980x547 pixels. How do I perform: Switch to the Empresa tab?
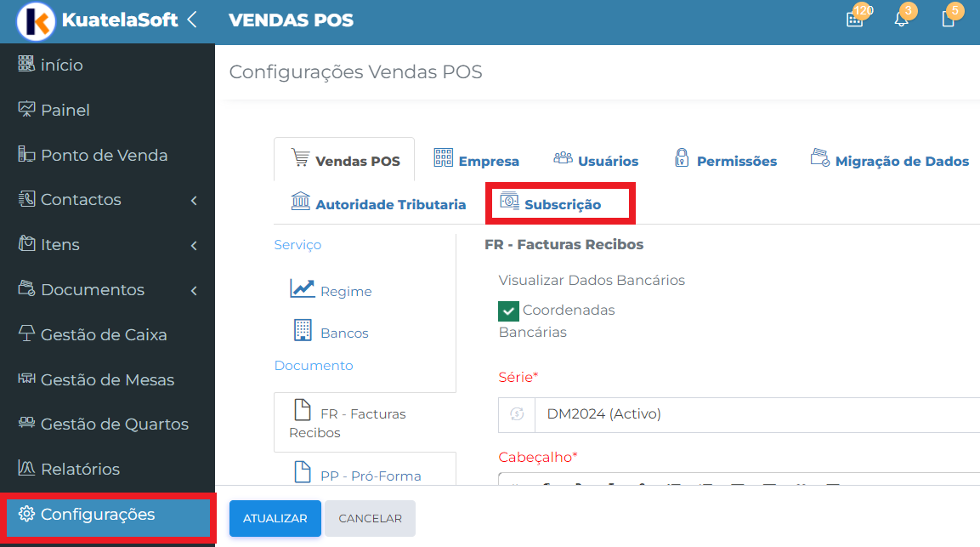pyautogui.click(x=476, y=160)
